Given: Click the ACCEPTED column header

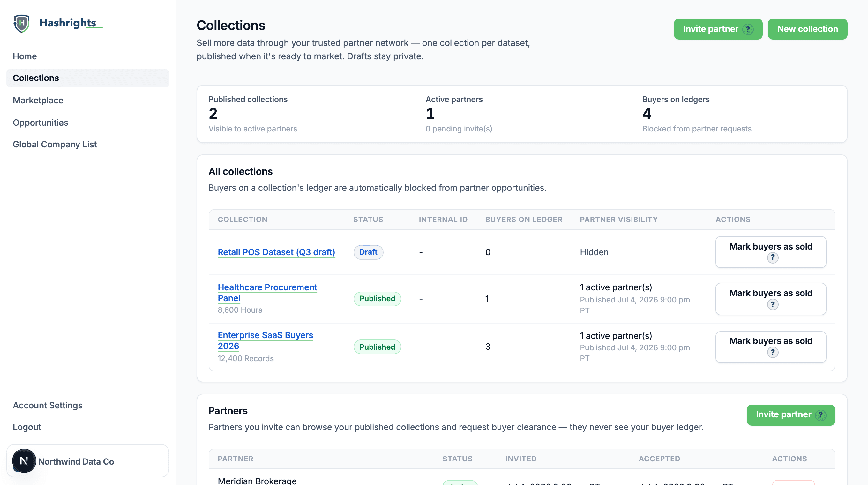Looking at the screenshot, I should (659, 459).
